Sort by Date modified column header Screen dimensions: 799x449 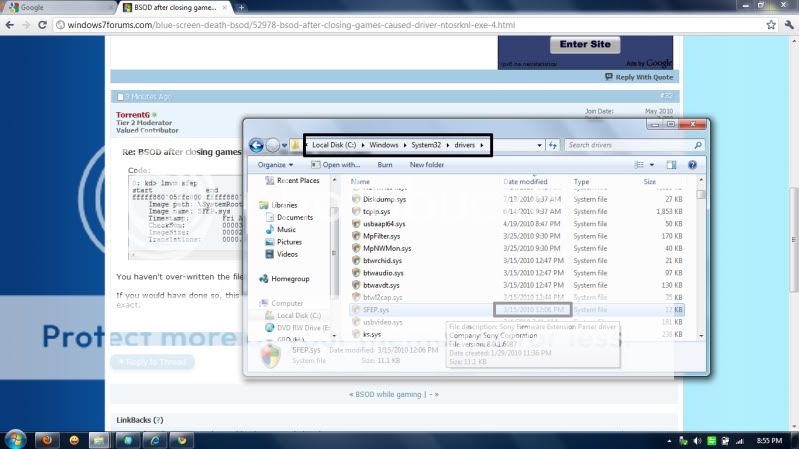tap(525, 181)
